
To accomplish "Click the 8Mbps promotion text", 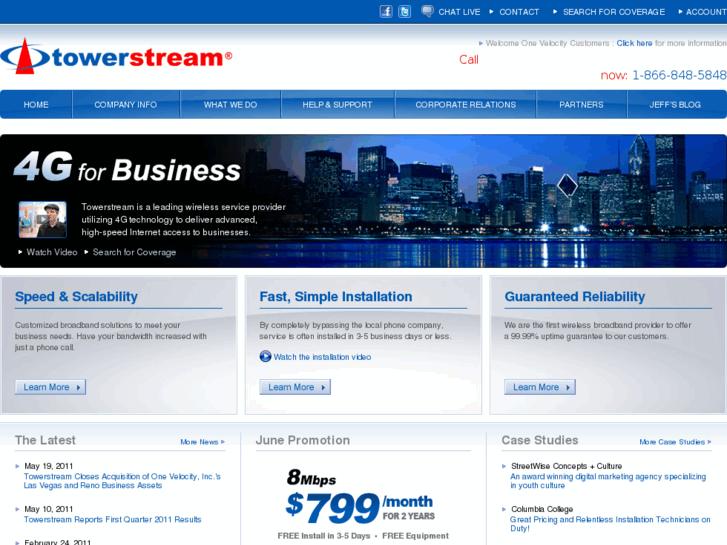I will [311, 477].
